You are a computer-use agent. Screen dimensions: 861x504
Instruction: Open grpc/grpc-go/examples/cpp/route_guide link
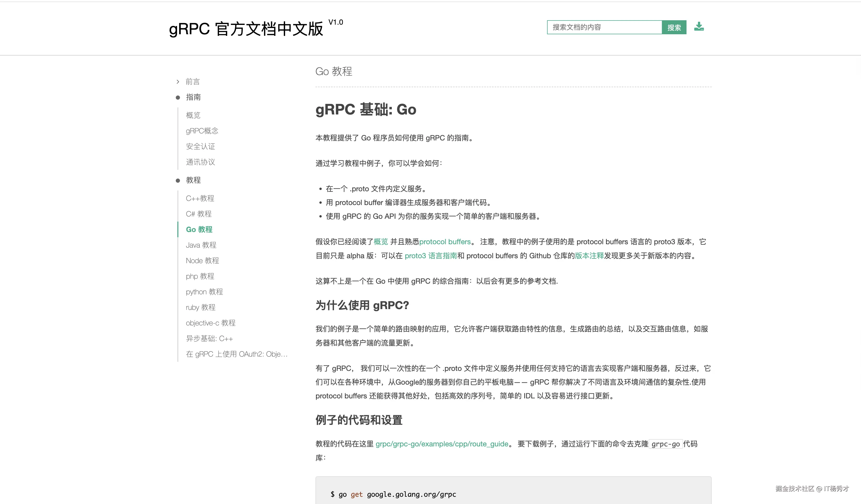(442, 444)
